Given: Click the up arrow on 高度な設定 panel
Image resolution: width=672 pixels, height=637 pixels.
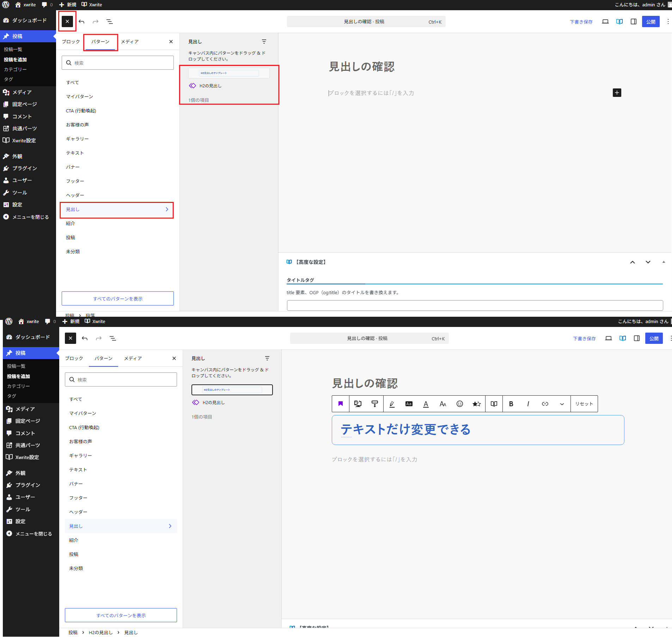Looking at the screenshot, I should (x=633, y=262).
